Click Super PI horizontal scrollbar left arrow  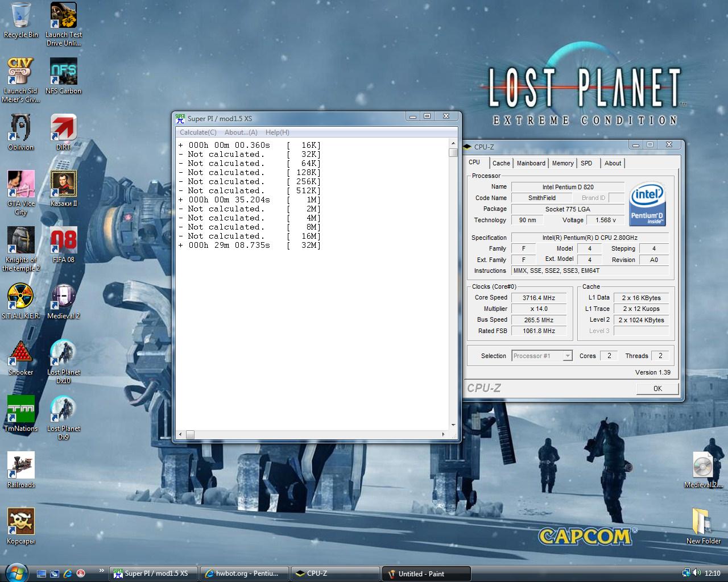point(181,434)
